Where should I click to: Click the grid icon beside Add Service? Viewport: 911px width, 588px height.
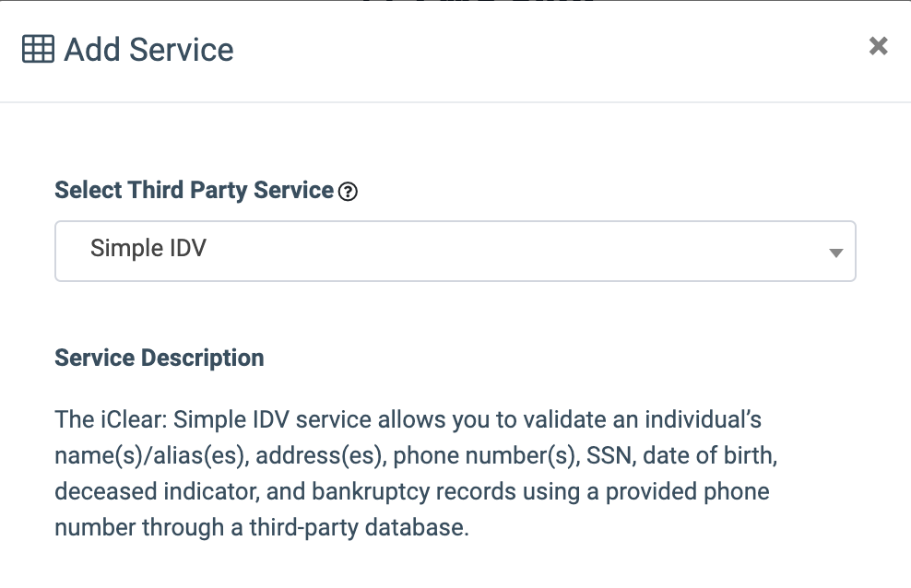(38, 49)
